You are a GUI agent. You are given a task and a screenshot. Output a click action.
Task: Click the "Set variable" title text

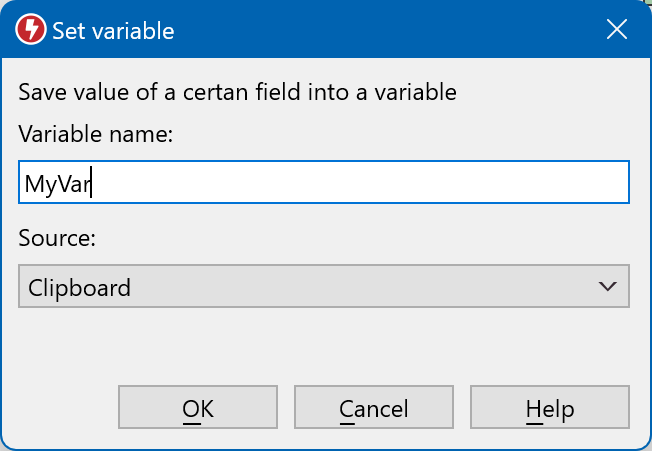(x=113, y=31)
